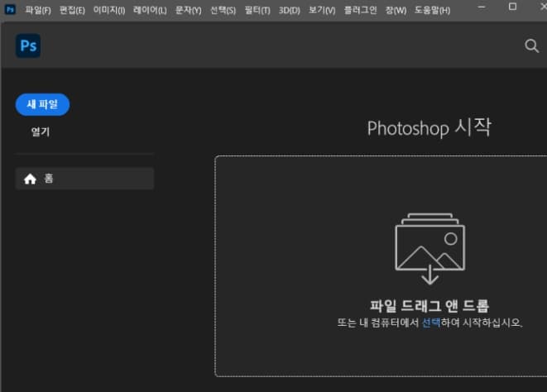The width and height of the screenshot is (547, 392).
Task: Click the Photoshop 시작 heading
Action: pyautogui.click(x=429, y=127)
